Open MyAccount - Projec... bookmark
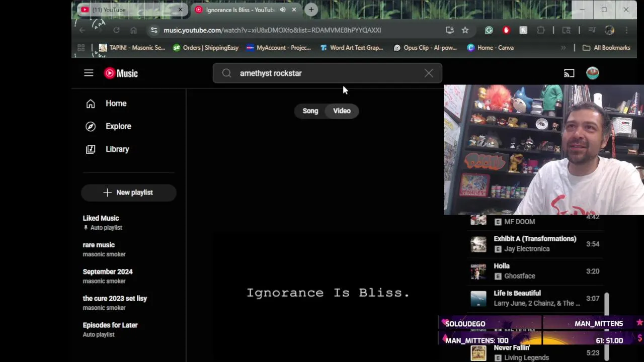Viewport: 644px width, 362px height. (x=279, y=48)
